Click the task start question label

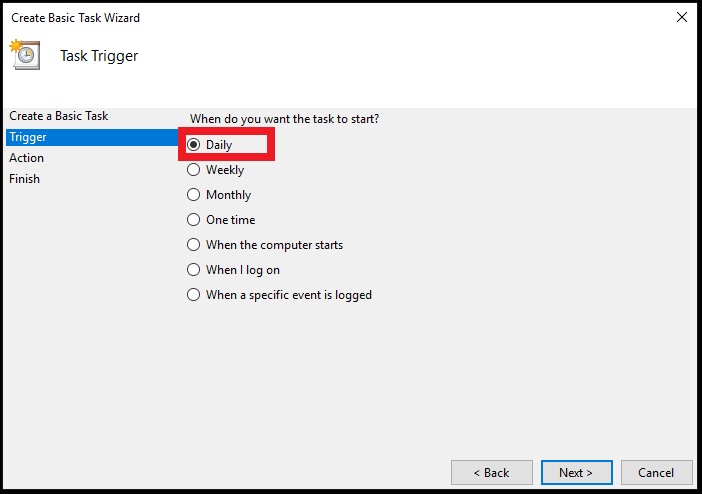(284, 119)
